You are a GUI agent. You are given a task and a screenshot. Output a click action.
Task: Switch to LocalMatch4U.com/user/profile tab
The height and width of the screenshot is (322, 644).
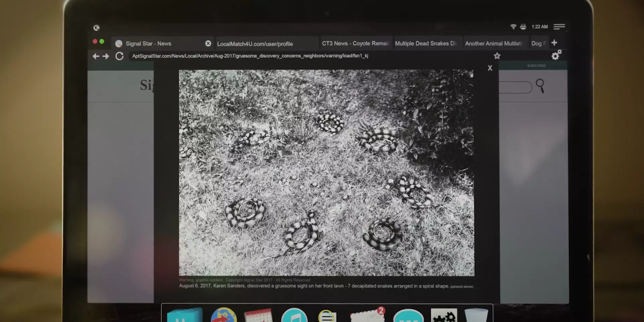[x=267, y=44]
